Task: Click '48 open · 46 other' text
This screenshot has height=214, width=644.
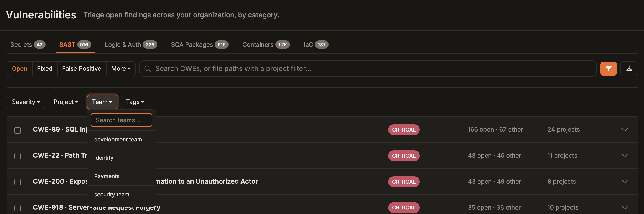Action: (x=495, y=156)
